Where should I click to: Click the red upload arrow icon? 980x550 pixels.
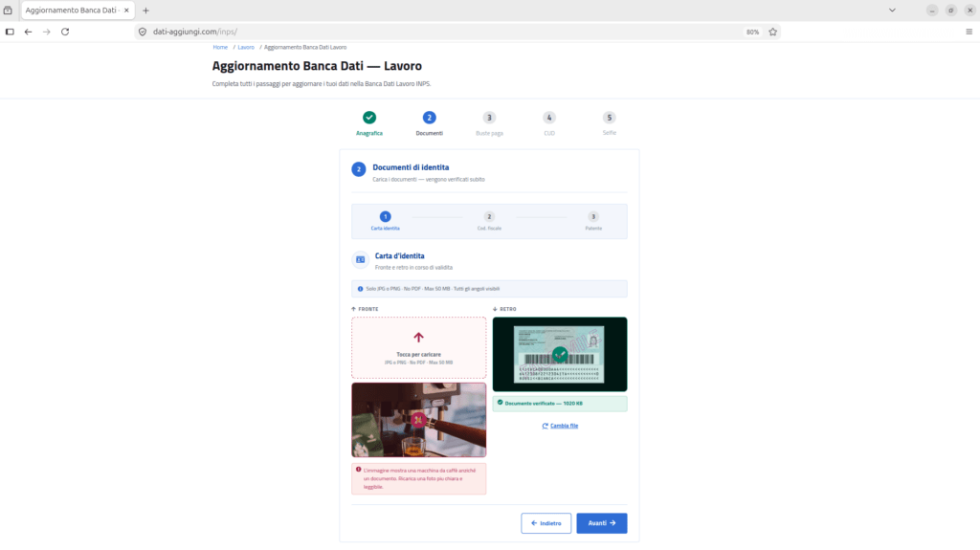pyautogui.click(x=419, y=338)
